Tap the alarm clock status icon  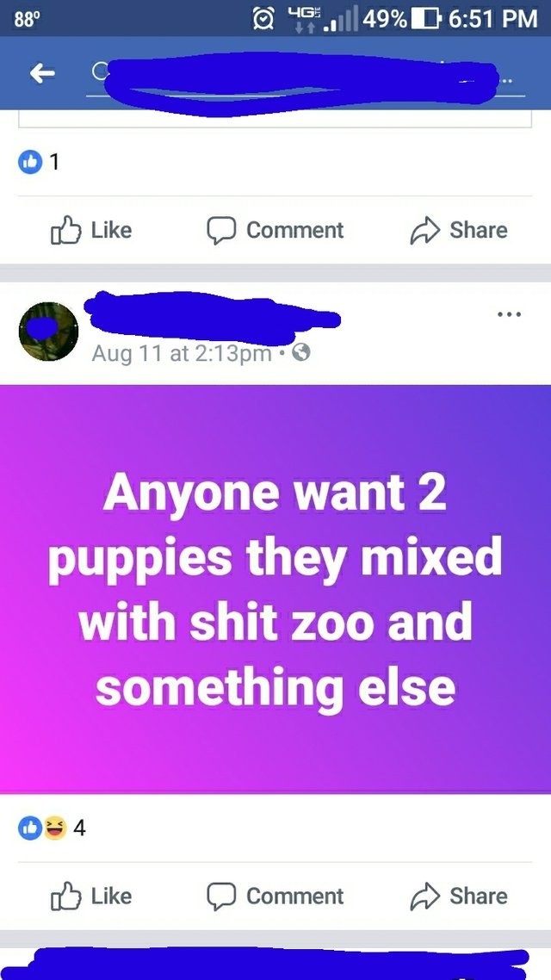[263, 18]
